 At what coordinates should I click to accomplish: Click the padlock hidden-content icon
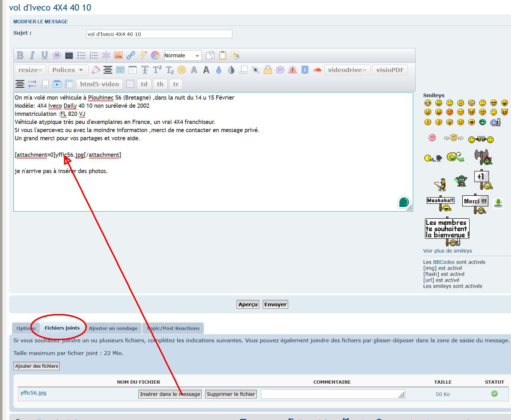point(268,70)
